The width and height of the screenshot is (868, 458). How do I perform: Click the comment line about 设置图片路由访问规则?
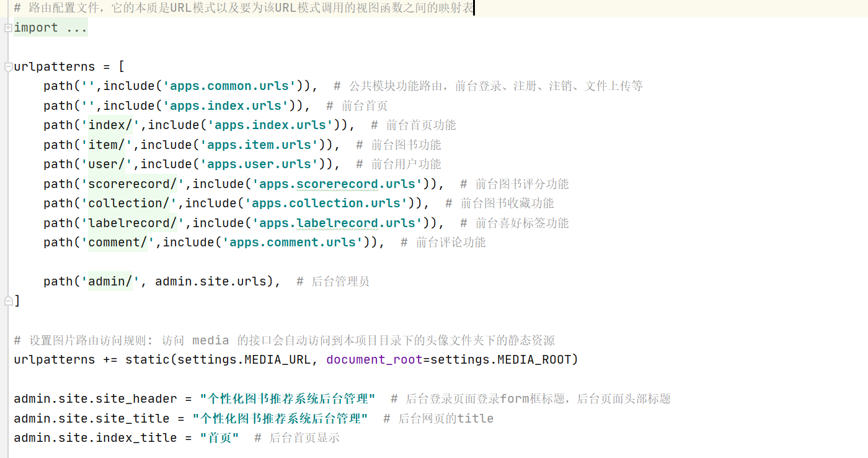[284, 341]
